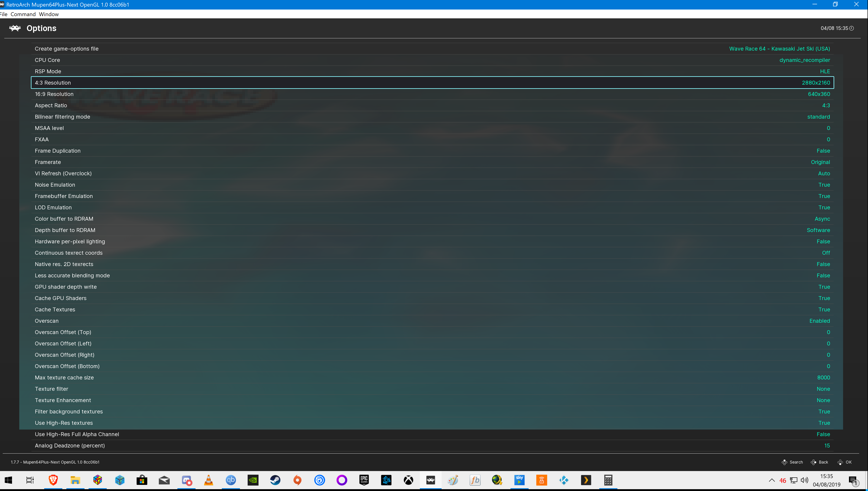Click the volume icon in system tray

pyautogui.click(x=805, y=480)
